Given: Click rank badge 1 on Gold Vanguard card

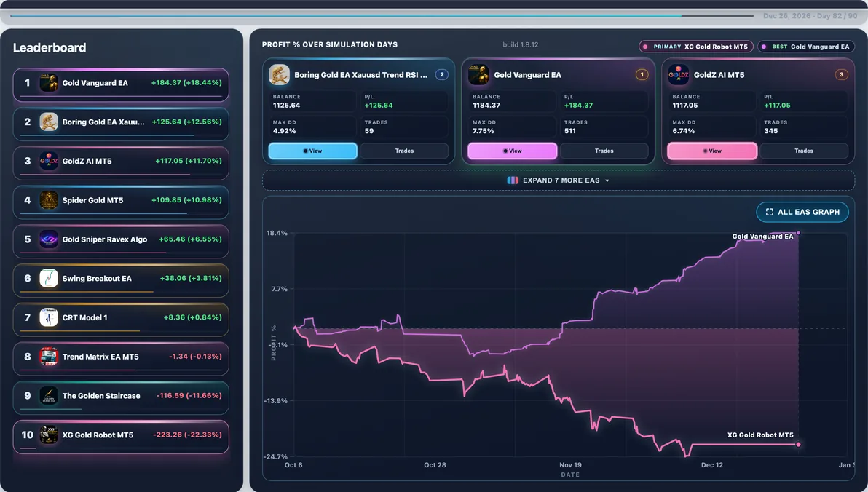Looking at the screenshot, I should (642, 75).
